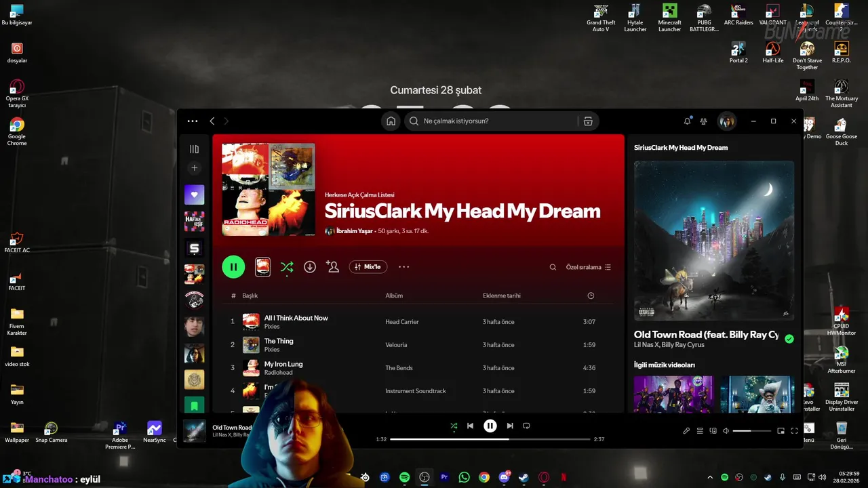The height and width of the screenshot is (488, 868).
Task: Open Liked Songs in the sidebar
Action: click(194, 195)
